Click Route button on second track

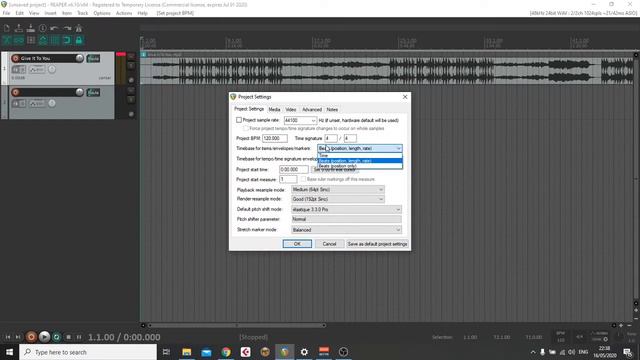[x=93, y=92]
